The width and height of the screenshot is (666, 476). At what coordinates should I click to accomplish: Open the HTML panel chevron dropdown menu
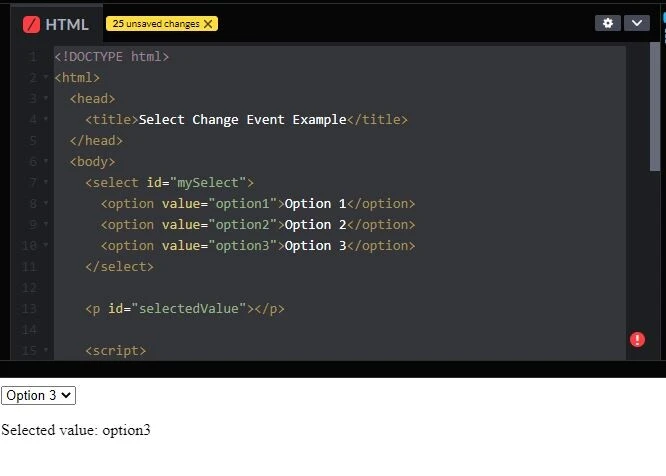pos(637,23)
